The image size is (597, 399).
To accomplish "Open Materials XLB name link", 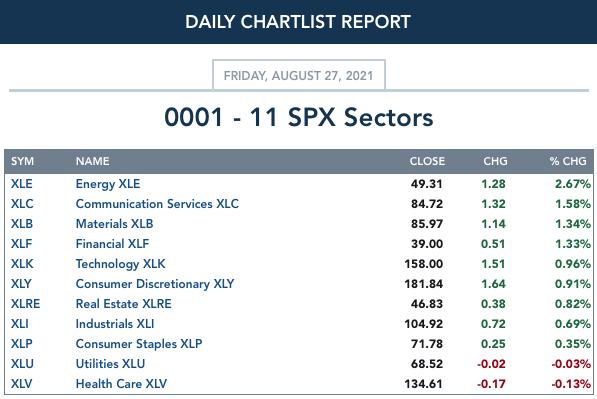I will (x=114, y=224).
